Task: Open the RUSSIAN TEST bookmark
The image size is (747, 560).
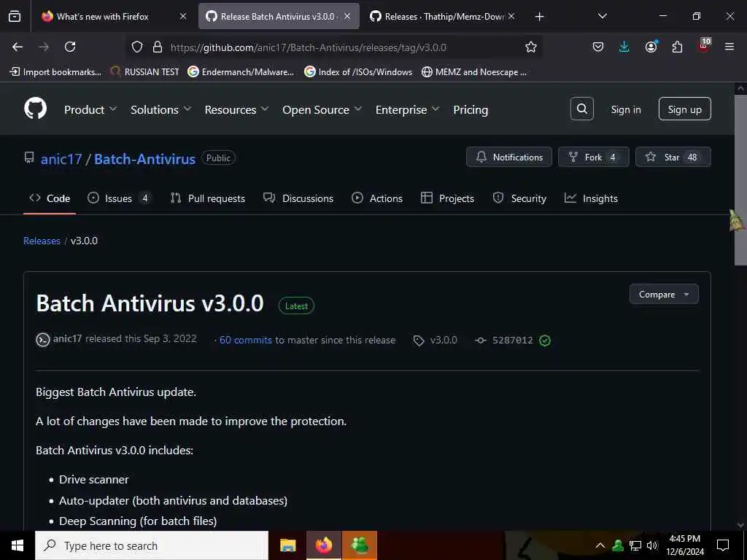Action: [x=144, y=72]
